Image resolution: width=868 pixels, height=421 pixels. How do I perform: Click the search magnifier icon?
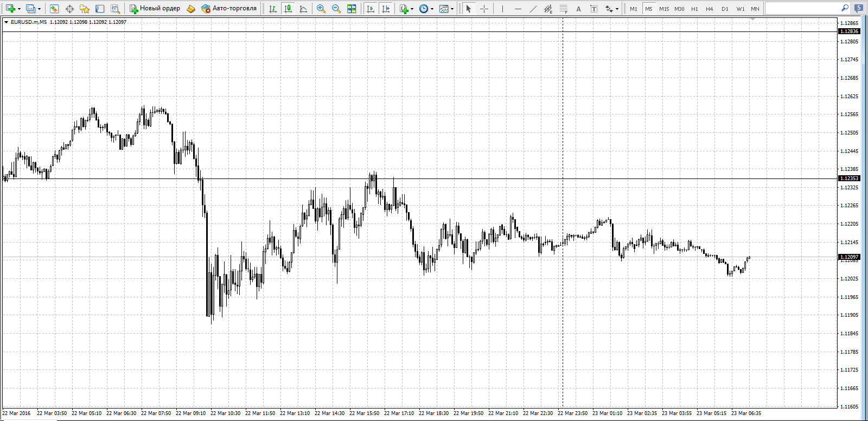click(845, 8)
